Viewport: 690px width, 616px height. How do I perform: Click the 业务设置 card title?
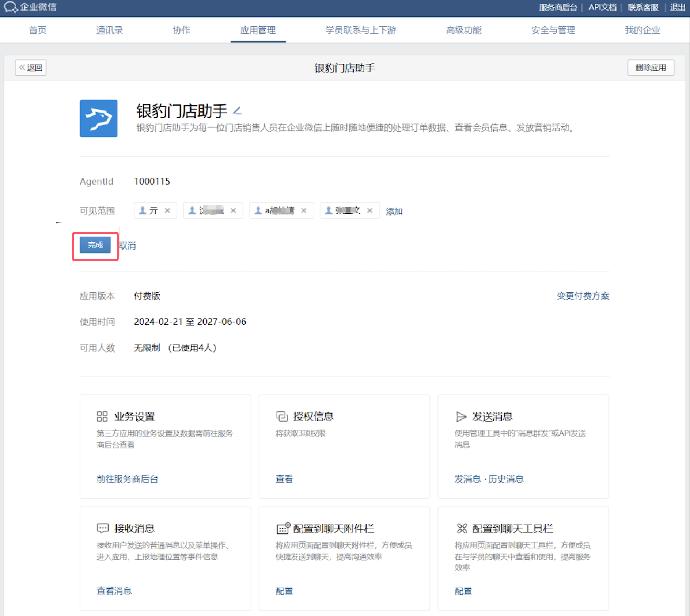[x=134, y=417]
